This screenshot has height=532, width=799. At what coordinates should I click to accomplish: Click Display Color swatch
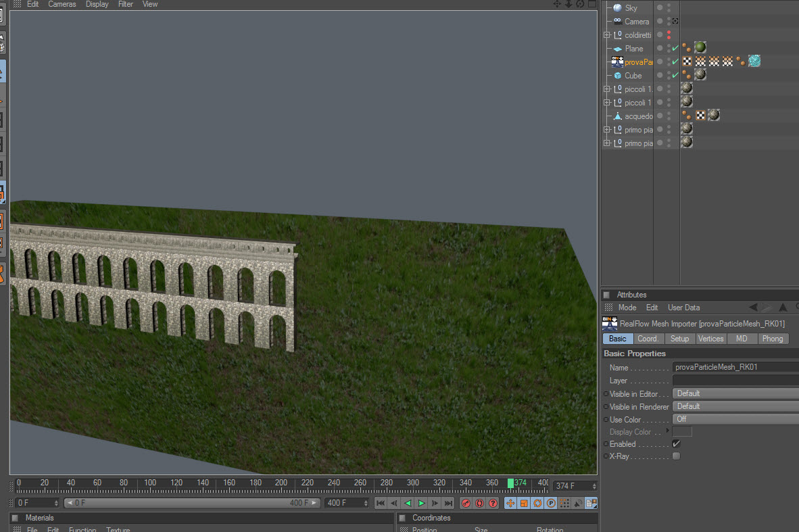pyautogui.click(x=682, y=431)
